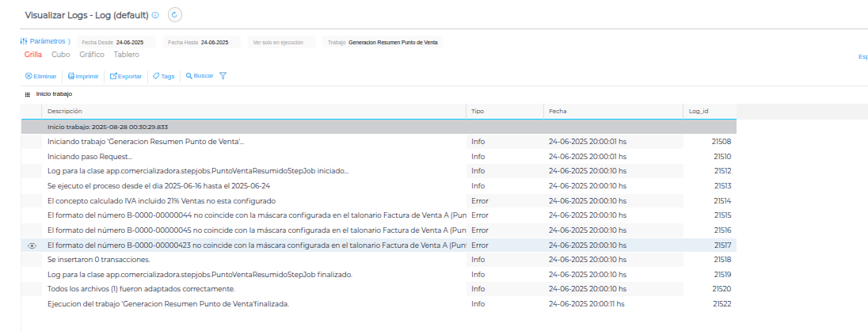Select row Se insertaron 0 transacciones.
This screenshot has width=868, height=331.
[x=379, y=260]
